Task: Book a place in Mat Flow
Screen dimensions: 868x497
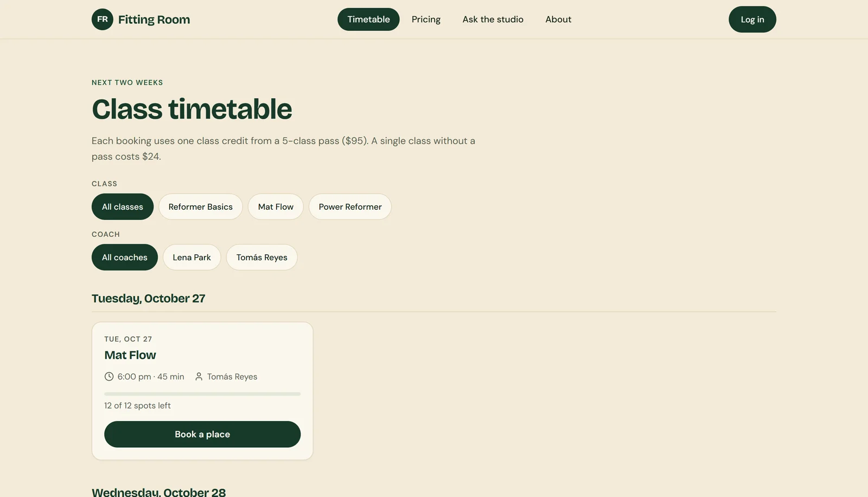Action: point(202,434)
